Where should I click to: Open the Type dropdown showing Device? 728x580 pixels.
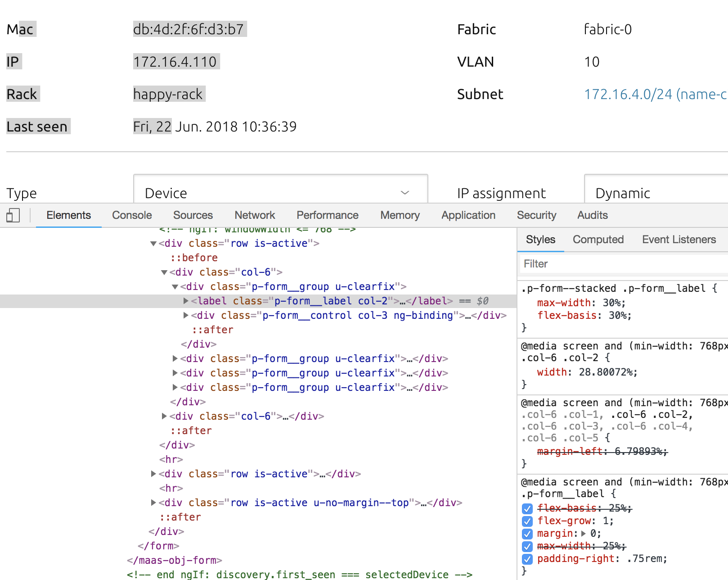coord(281,189)
